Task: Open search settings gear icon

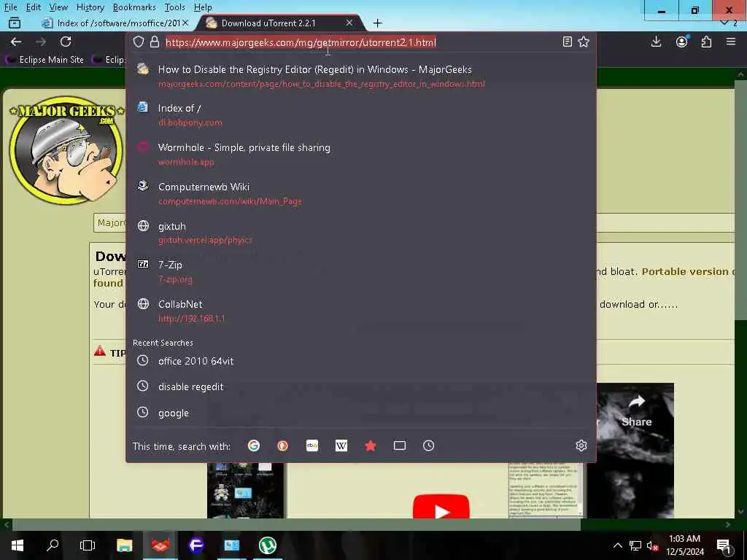Action: (581, 446)
